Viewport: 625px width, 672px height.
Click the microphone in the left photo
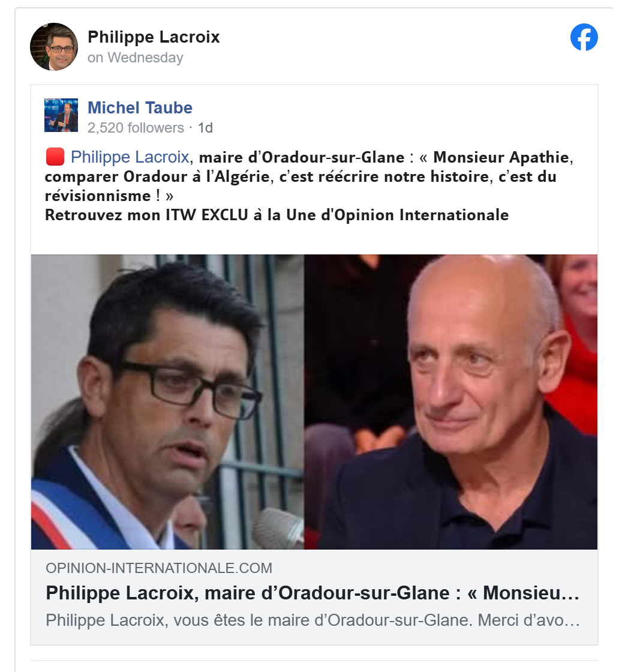click(x=278, y=528)
